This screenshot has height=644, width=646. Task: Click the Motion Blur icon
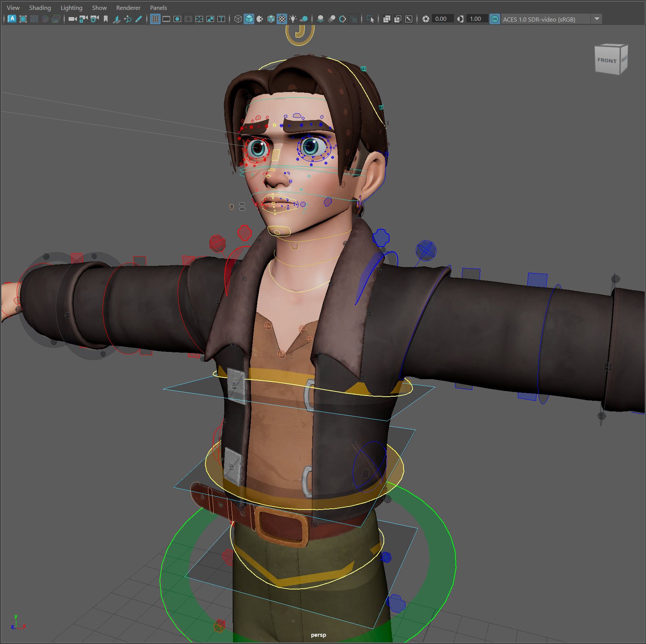[332, 19]
